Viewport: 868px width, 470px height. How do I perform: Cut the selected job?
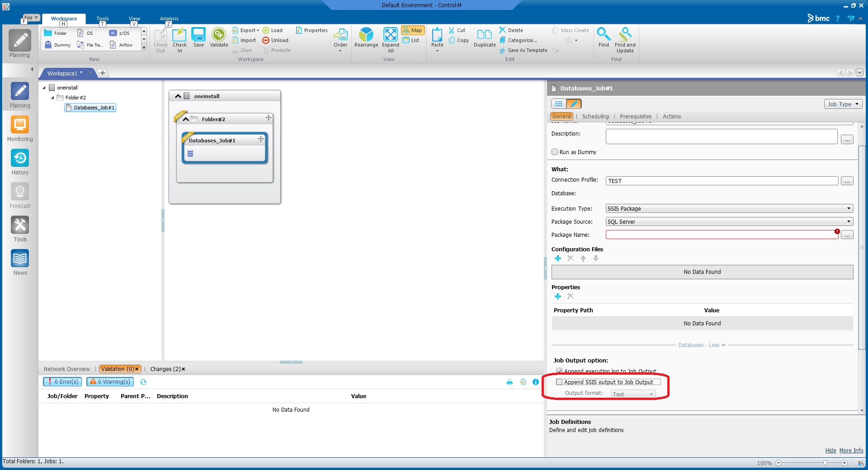point(457,30)
